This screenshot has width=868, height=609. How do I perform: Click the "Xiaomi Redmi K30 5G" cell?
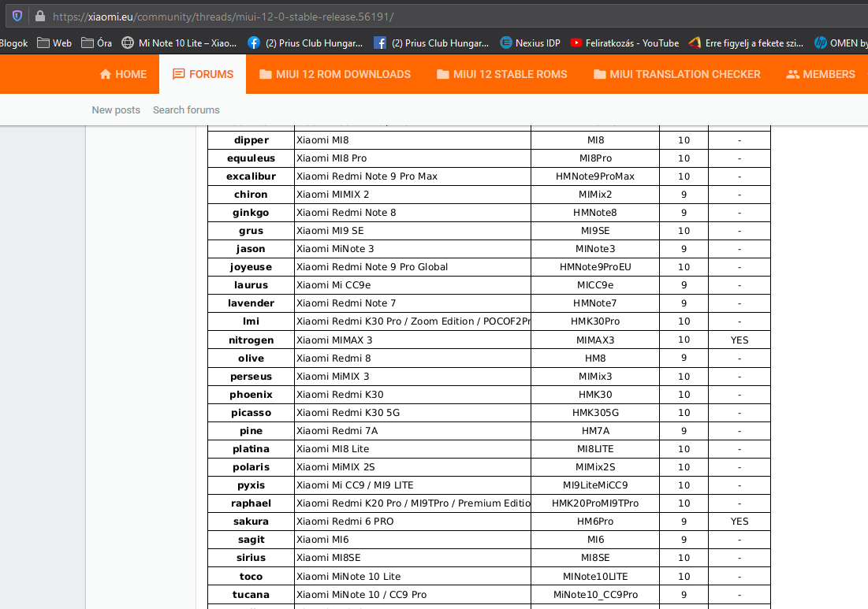[413, 413]
